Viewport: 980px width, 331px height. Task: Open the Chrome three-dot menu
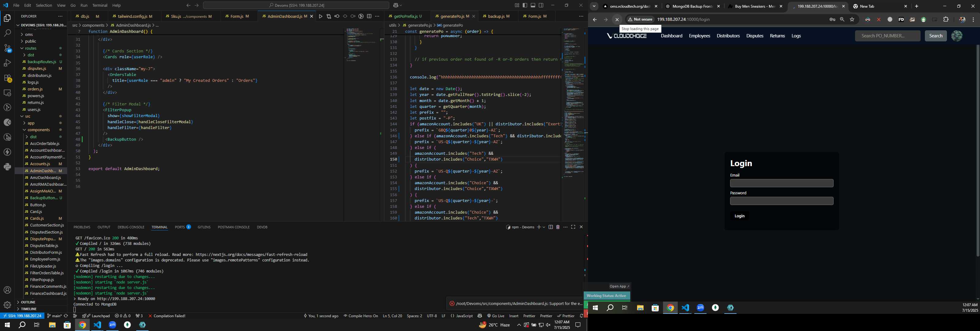(x=973, y=19)
